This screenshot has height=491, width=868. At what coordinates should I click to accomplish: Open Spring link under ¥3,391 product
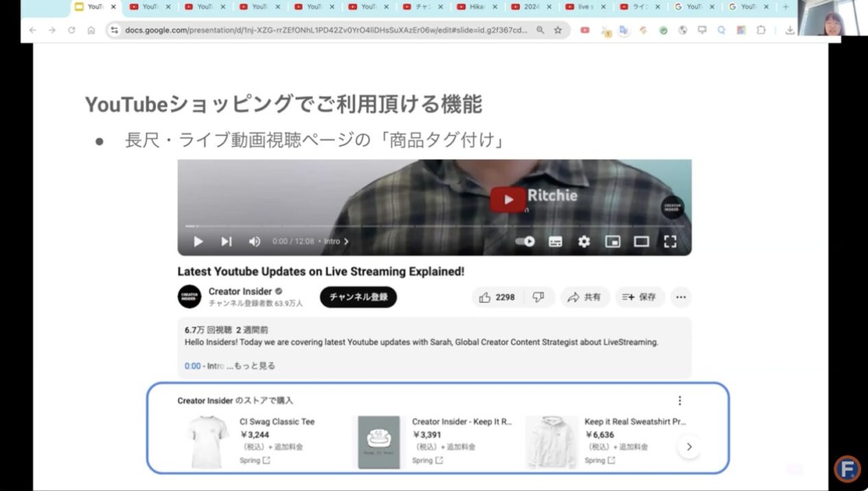coord(427,460)
